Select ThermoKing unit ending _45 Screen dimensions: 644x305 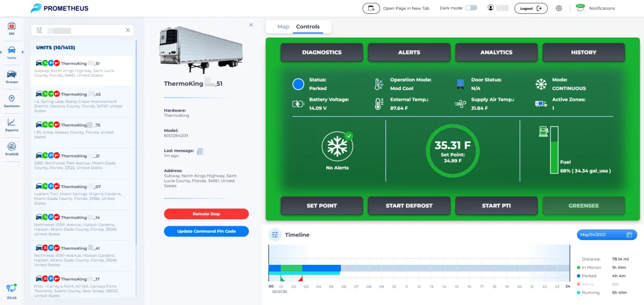pos(82,102)
